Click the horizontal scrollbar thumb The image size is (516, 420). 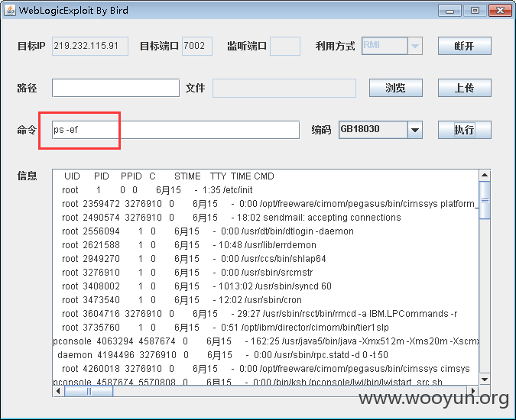[x=89, y=391]
